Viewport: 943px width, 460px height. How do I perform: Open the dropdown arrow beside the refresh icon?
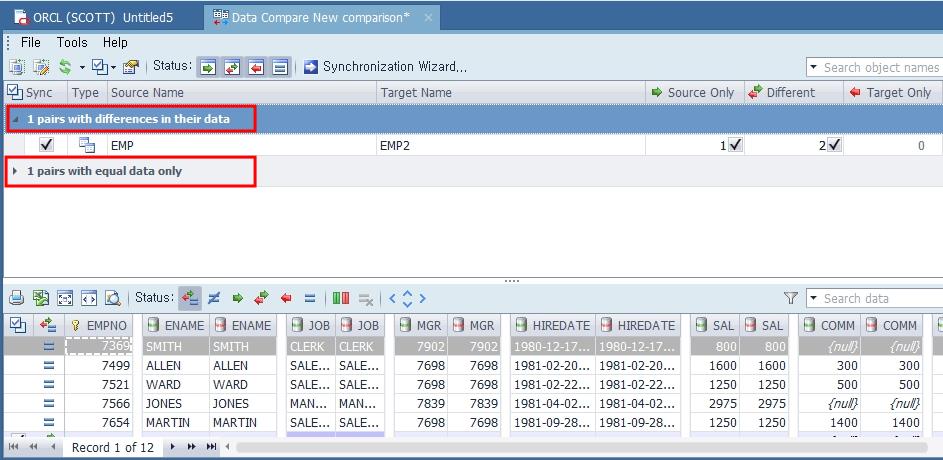point(82,67)
